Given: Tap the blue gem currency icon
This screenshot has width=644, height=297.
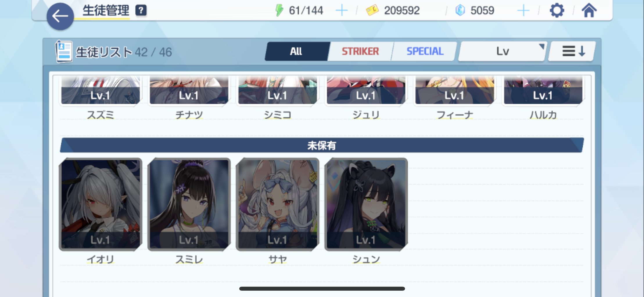Looking at the screenshot, I should click(460, 10).
